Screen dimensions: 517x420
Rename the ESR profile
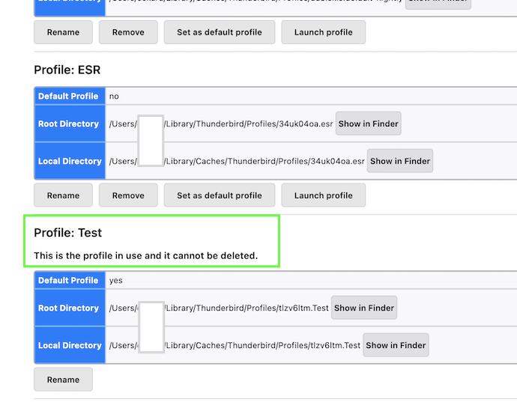pyautogui.click(x=63, y=195)
